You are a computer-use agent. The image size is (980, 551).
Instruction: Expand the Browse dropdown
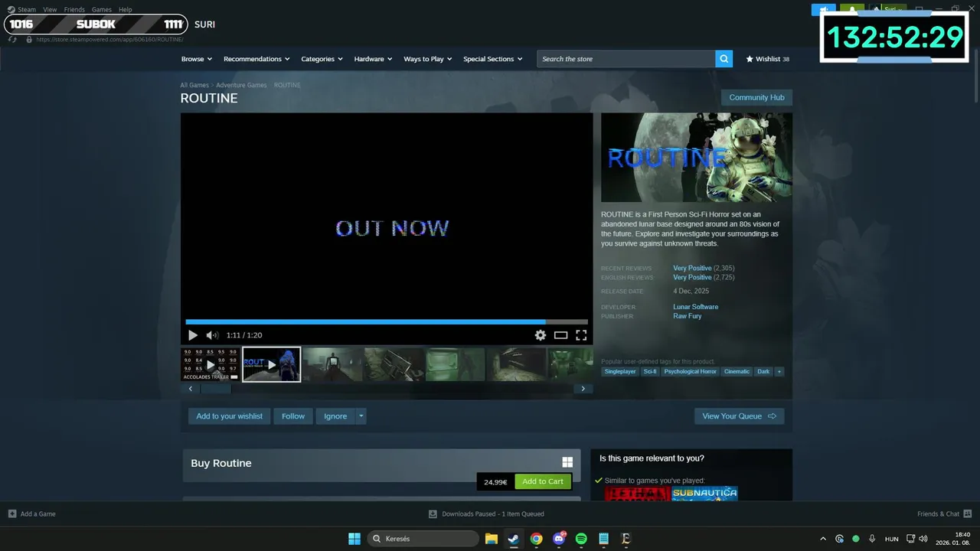click(197, 59)
